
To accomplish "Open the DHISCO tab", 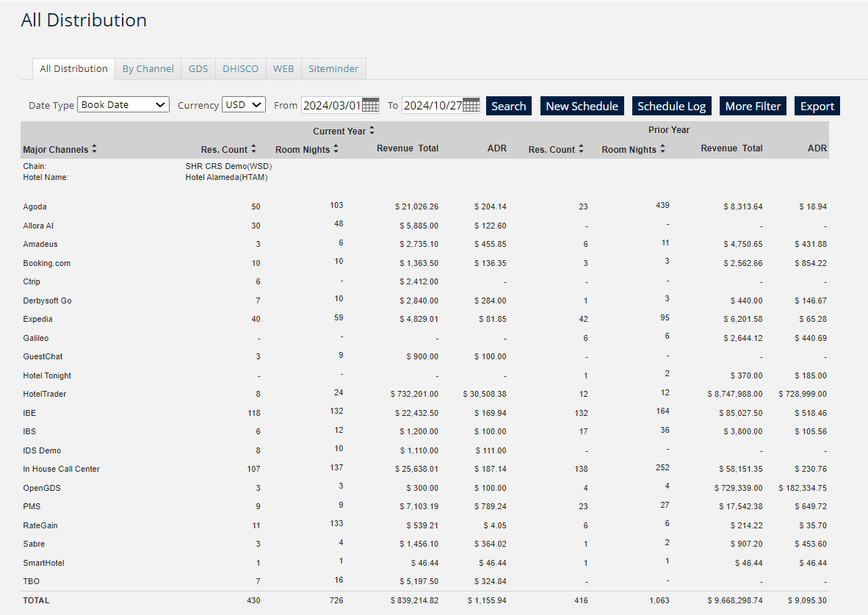I will coord(240,69).
